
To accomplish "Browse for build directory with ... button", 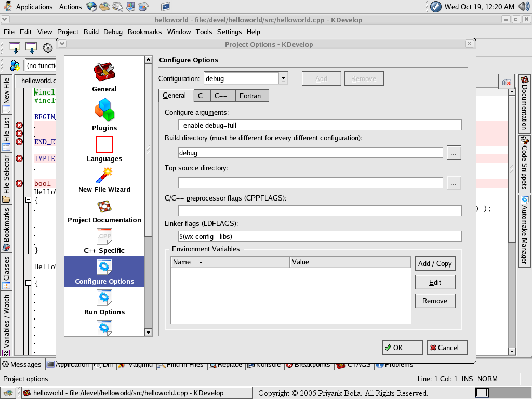I will (x=454, y=153).
